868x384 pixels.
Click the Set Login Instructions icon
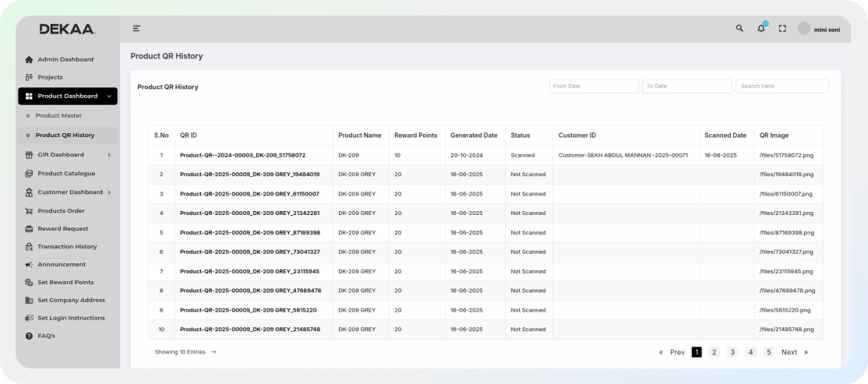pyautogui.click(x=30, y=318)
